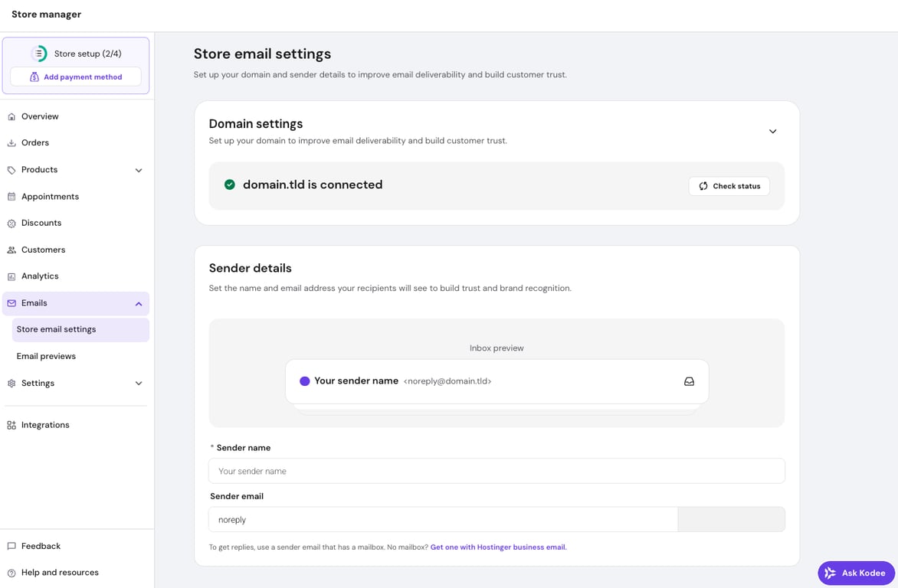Image resolution: width=898 pixels, height=588 pixels.
Task: Open Email previews submenu item
Action: click(80, 356)
